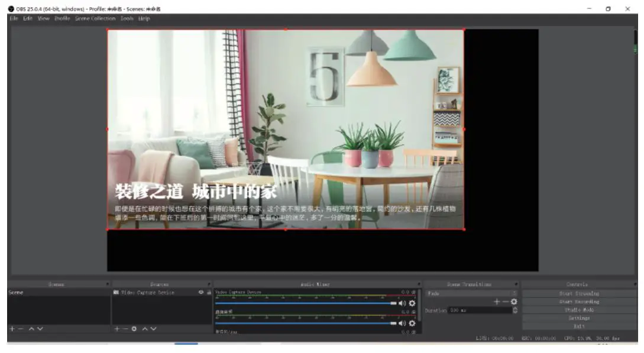Open transition properties gear icon

(514, 302)
